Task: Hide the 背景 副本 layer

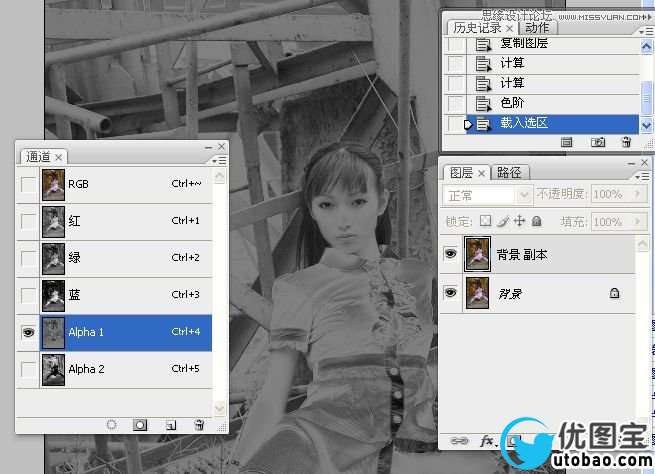Action: (451, 255)
